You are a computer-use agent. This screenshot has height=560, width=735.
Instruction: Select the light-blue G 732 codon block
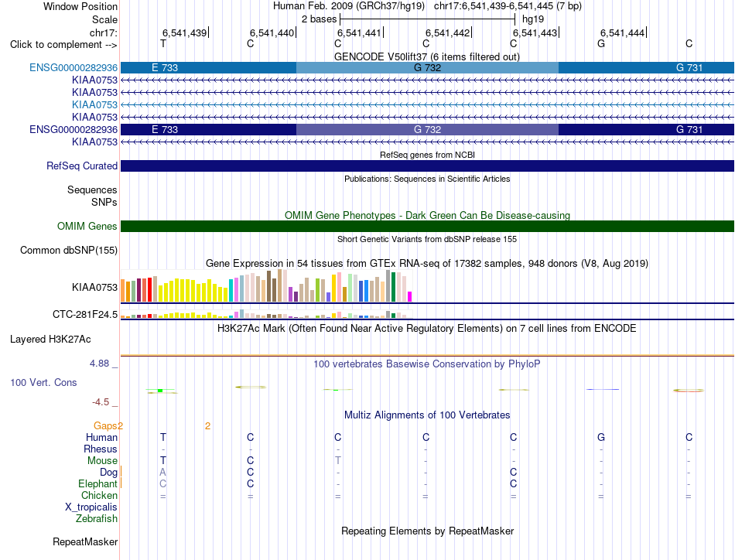(x=428, y=67)
